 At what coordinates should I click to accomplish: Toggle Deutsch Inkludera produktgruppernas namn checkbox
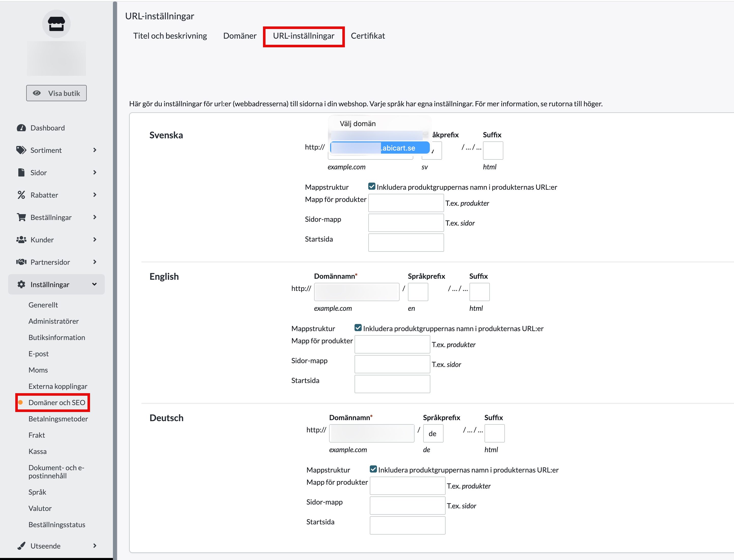click(x=373, y=469)
